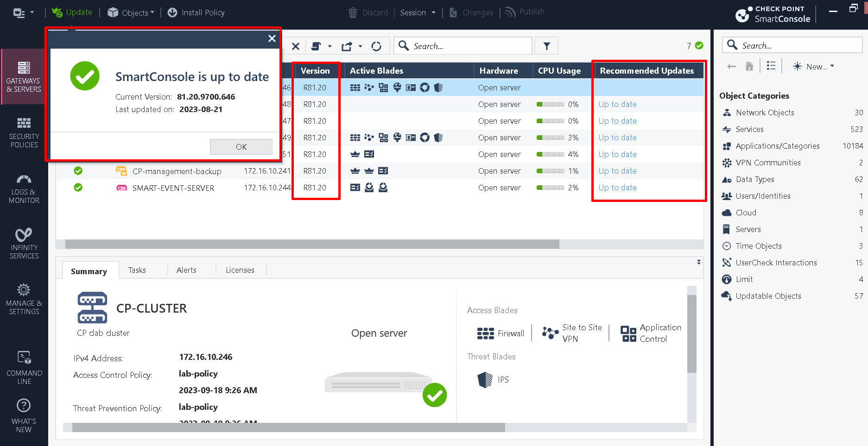This screenshot has height=446, width=868.
Task: Switch to the Tasks tab
Action: [137, 270]
